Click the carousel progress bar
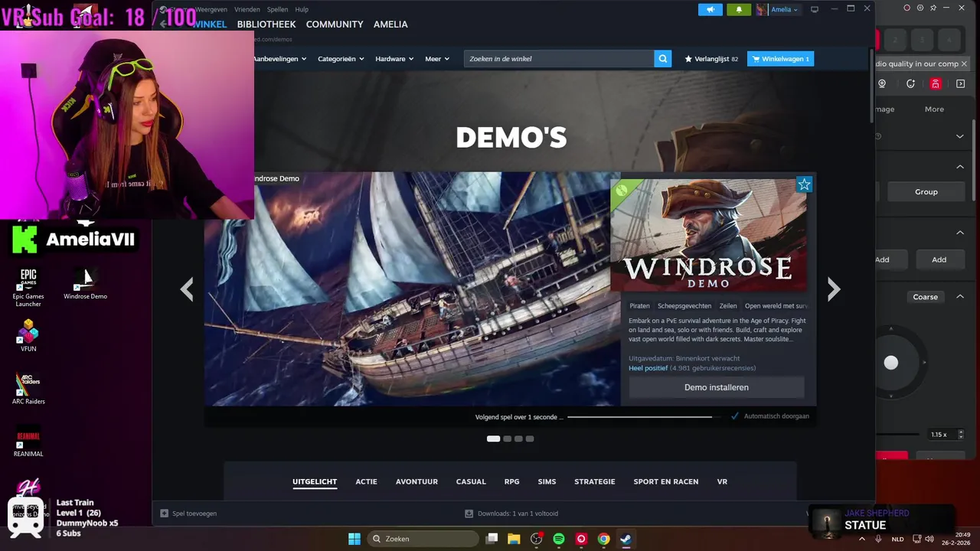Image resolution: width=980 pixels, height=551 pixels. click(x=644, y=416)
